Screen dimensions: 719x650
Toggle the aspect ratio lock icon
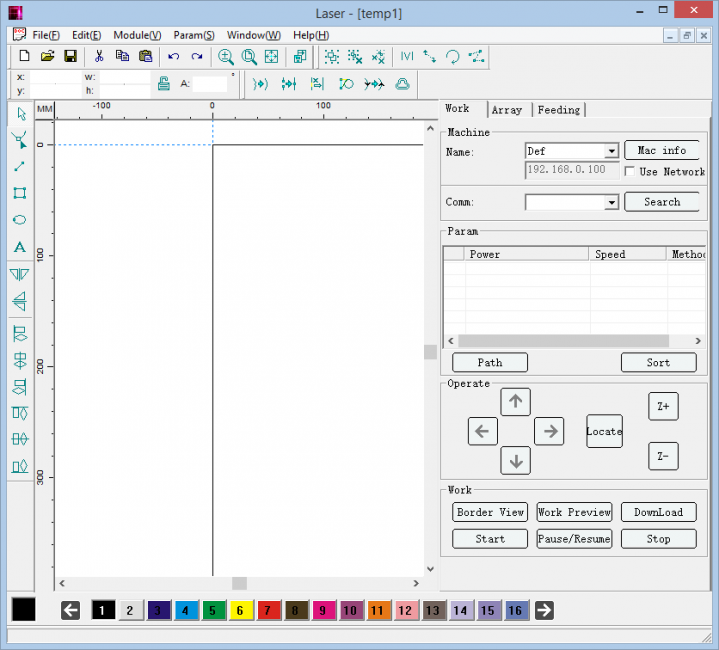(163, 84)
